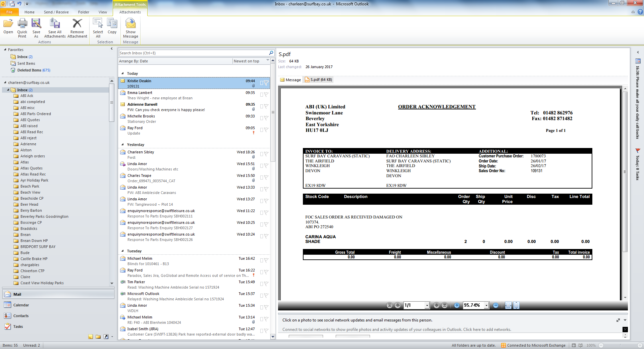Click Save All Attachments in the ribbon
This screenshot has height=349, width=644.
[55, 28]
